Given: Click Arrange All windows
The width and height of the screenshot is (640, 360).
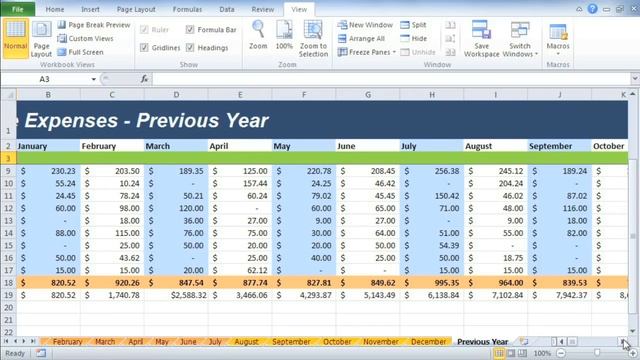Looking at the screenshot, I should [x=361, y=38].
